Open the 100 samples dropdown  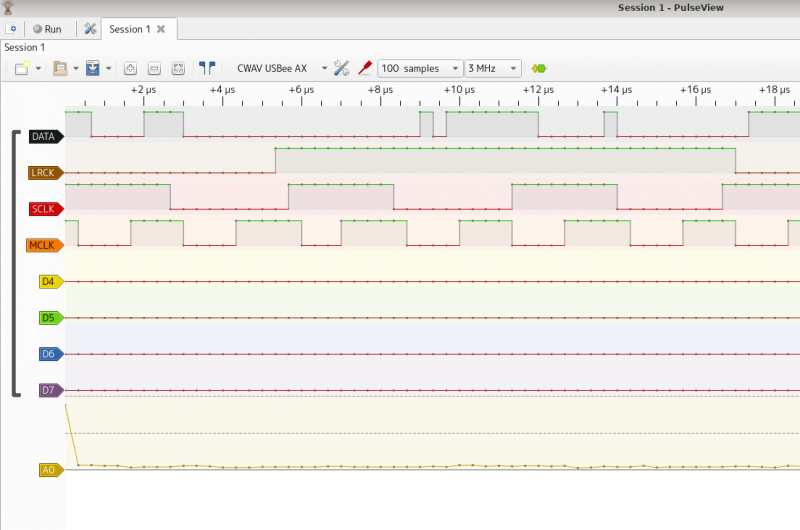[419, 69]
